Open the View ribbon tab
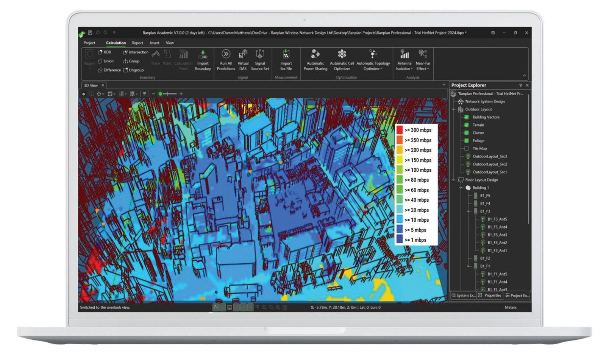 coord(170,43)
